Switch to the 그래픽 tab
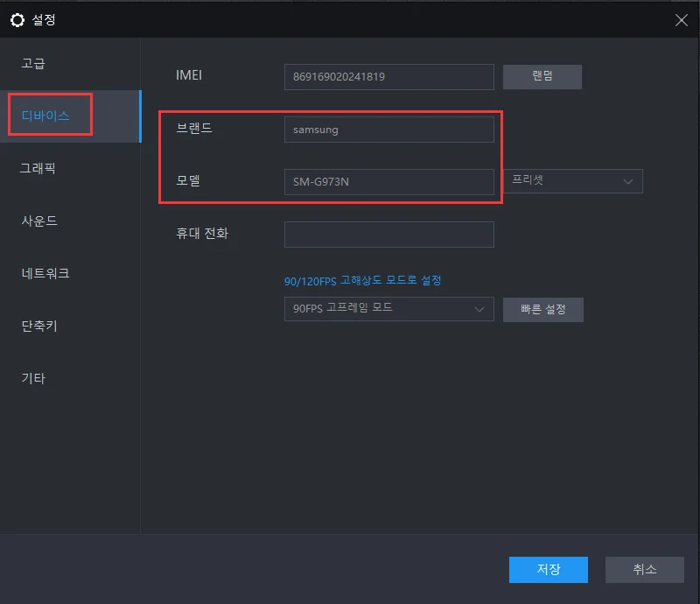This screenshot has height=604, width=700. [x=38, y=168]
